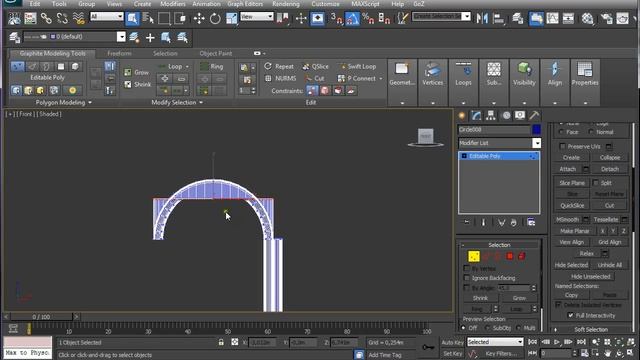The width and height of the screenshot is (640, 360).
Task: Expand the Modify Selection panel arrow
Action: (x=201, y=102)
